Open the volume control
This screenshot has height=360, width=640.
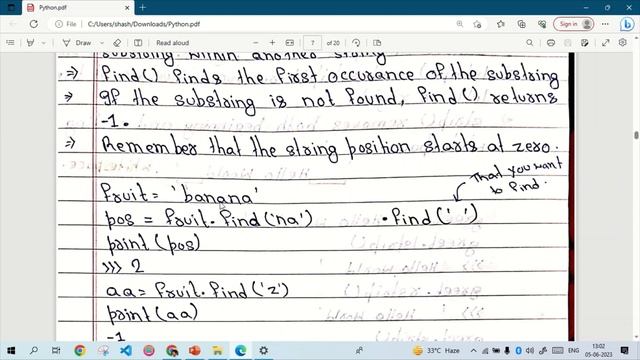(x=530, y=350)
